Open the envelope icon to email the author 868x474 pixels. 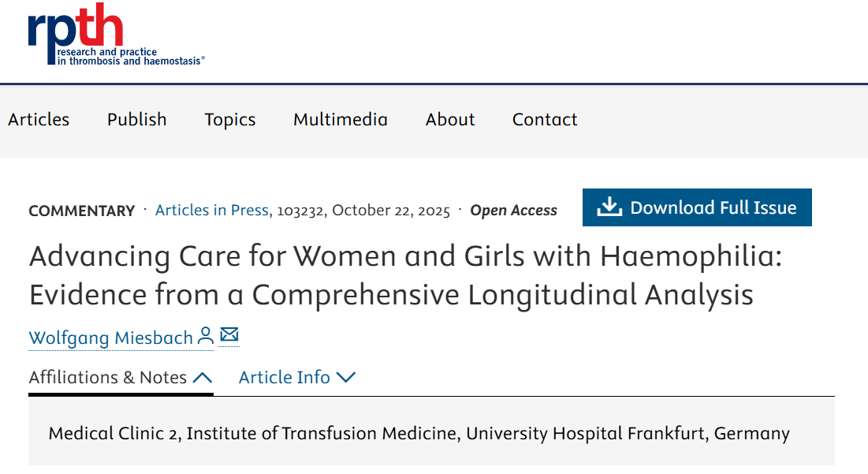point(228,335)
